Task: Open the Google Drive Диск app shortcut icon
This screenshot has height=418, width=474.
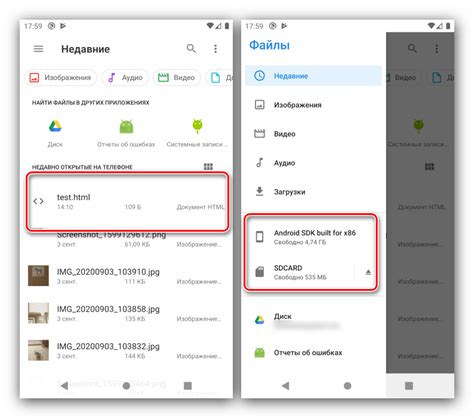Action: tap(55, 126)
